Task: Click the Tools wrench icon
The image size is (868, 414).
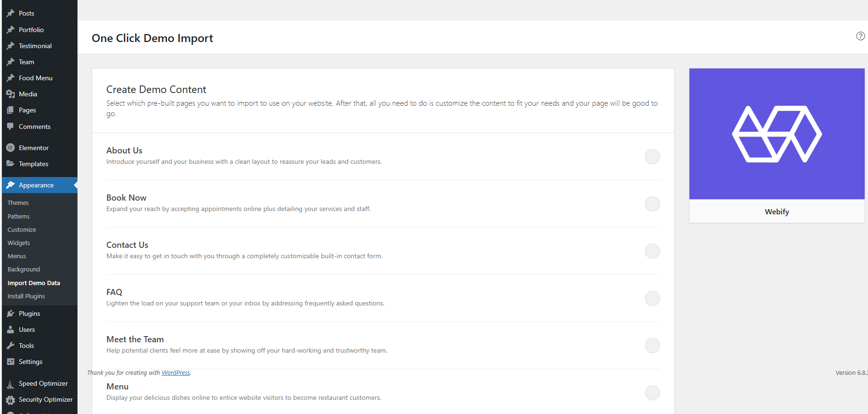Action: point(10,346)
